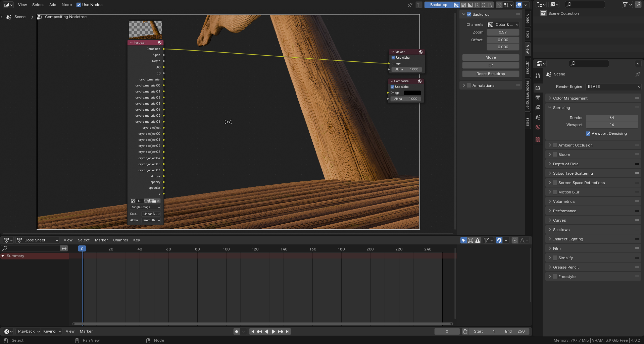This screenshot has width=644, height=344.
Task: Play the animation in reverse
Action: pyautogui.click(x=266, y=332)
